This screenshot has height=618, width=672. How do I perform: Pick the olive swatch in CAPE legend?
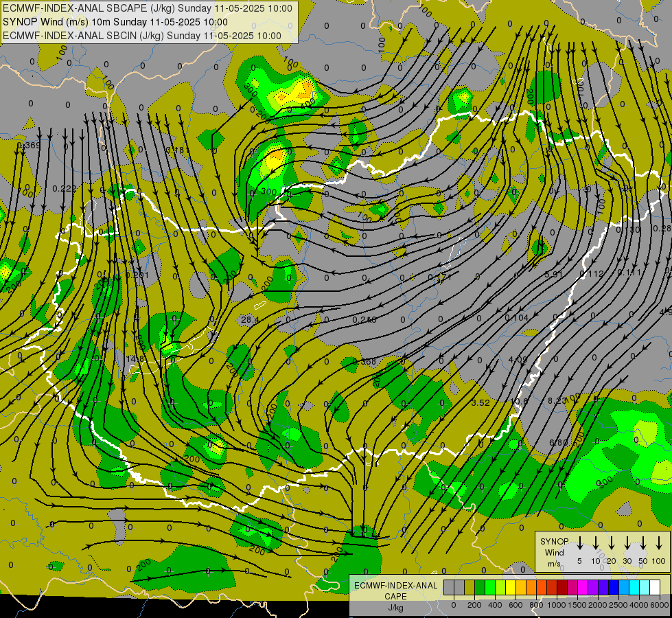[x=470, y=588]
